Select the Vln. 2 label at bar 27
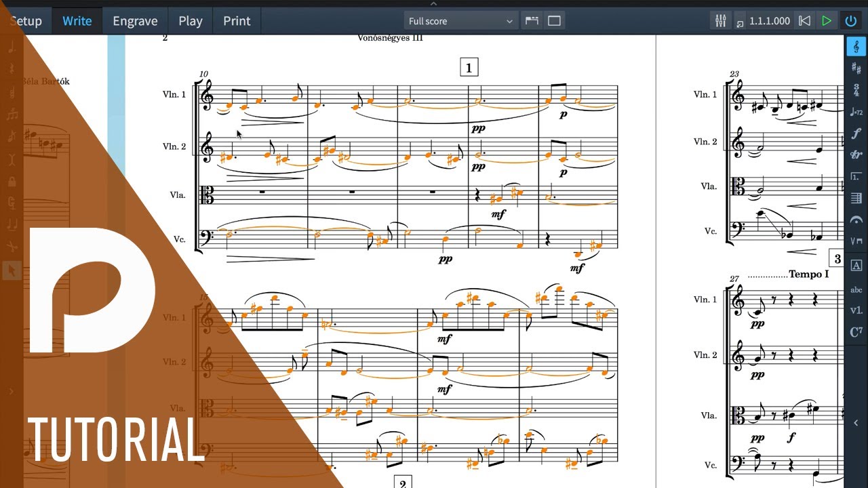 [x=705, y=355]
